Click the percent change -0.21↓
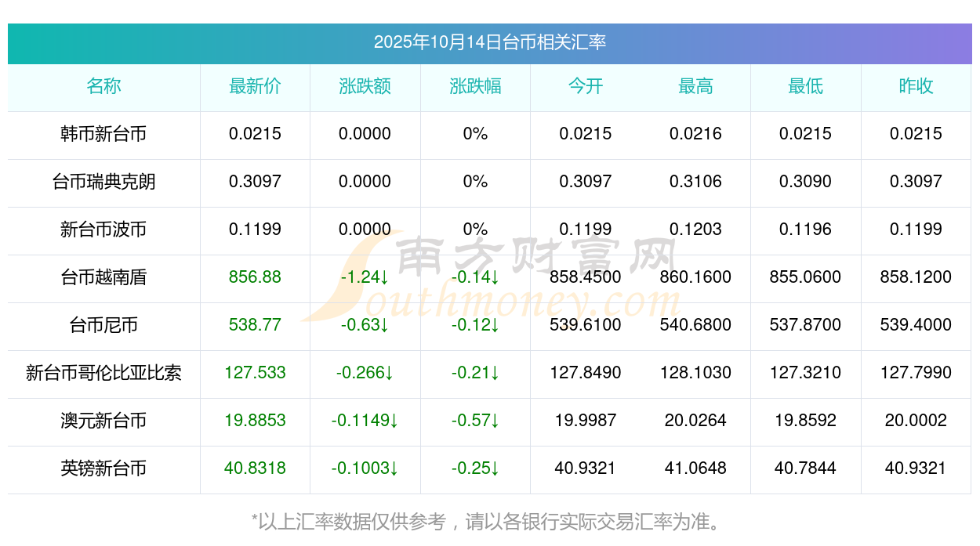980x546 pixels. (475, 373)
